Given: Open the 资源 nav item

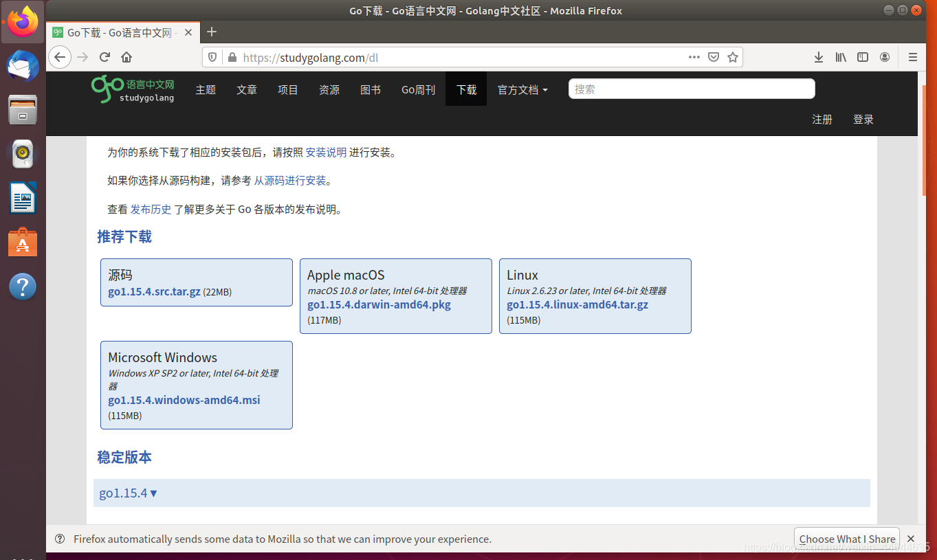Looking at the screenshot, I should click(x=329, y=89).
